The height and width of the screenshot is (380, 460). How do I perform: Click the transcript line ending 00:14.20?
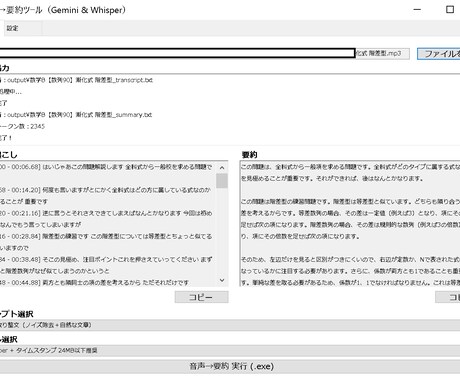point(105,190)
